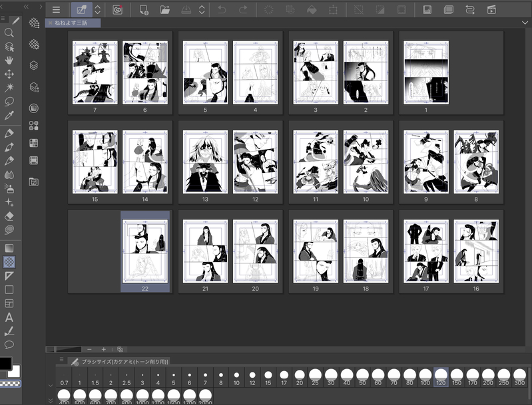The height and width of the screenshot is (405, 532).
Task: Select the ブラシサイズ palette tab
Action: [120, 362]
